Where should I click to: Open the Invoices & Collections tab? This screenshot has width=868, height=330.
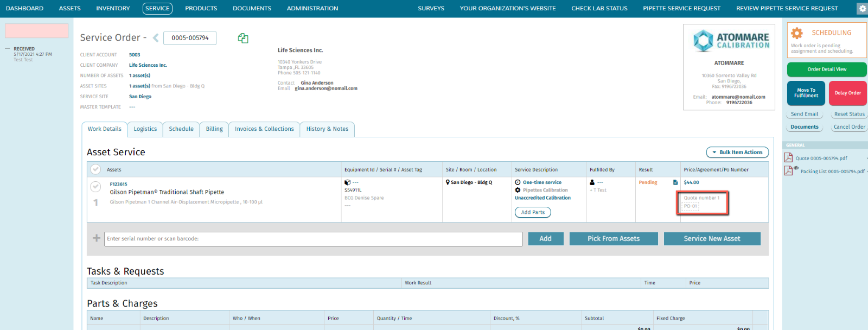pyautogui.click(x=264, y=129)
